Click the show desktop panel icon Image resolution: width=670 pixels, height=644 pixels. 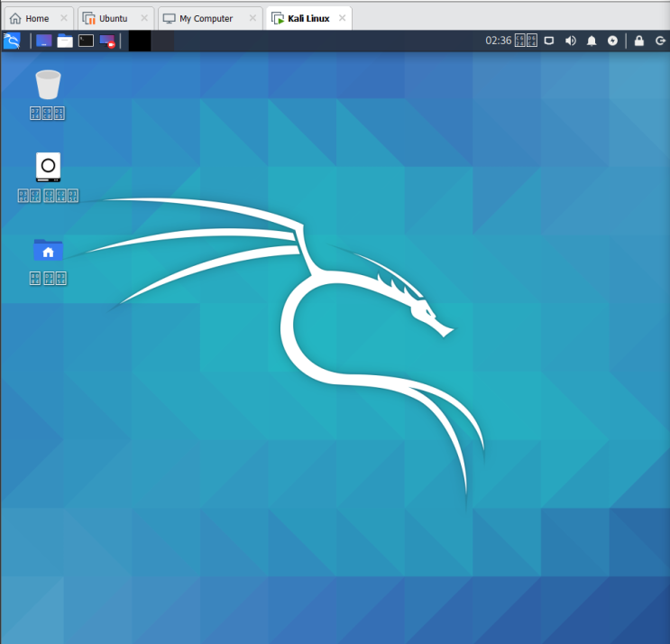coord(43,41)
